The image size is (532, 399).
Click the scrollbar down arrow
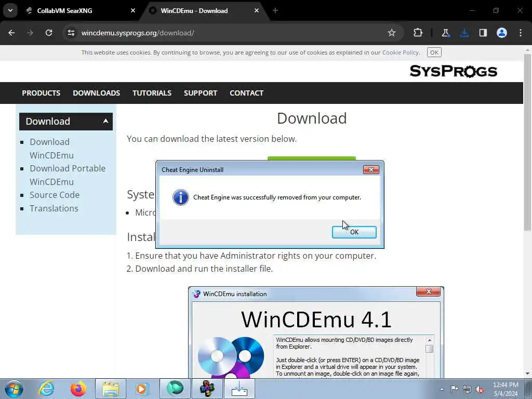click(x=527, y=374)
